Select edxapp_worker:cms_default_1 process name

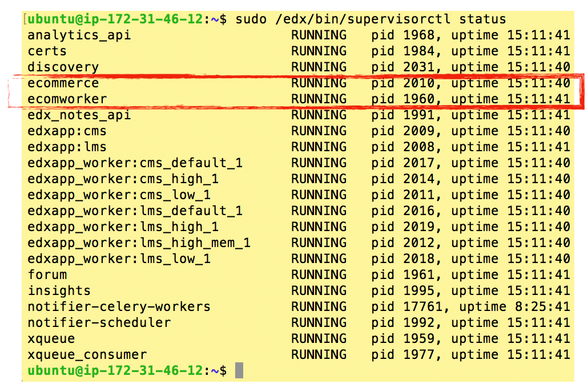tap(135, 163)
